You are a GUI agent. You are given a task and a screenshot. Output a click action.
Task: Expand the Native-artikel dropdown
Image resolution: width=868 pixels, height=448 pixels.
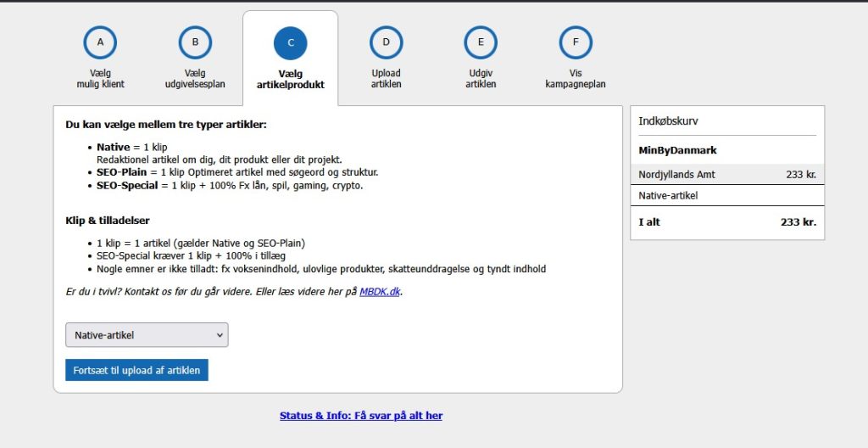[x=147, y=335]
